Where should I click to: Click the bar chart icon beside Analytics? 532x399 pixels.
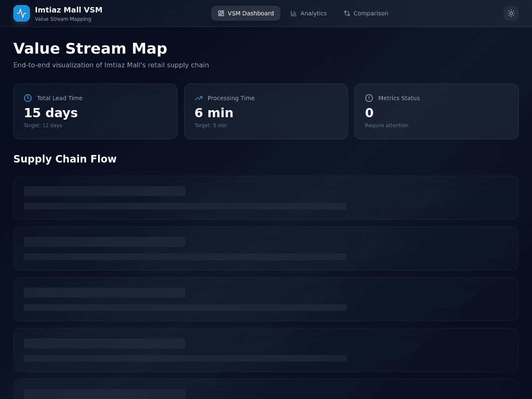294,13
